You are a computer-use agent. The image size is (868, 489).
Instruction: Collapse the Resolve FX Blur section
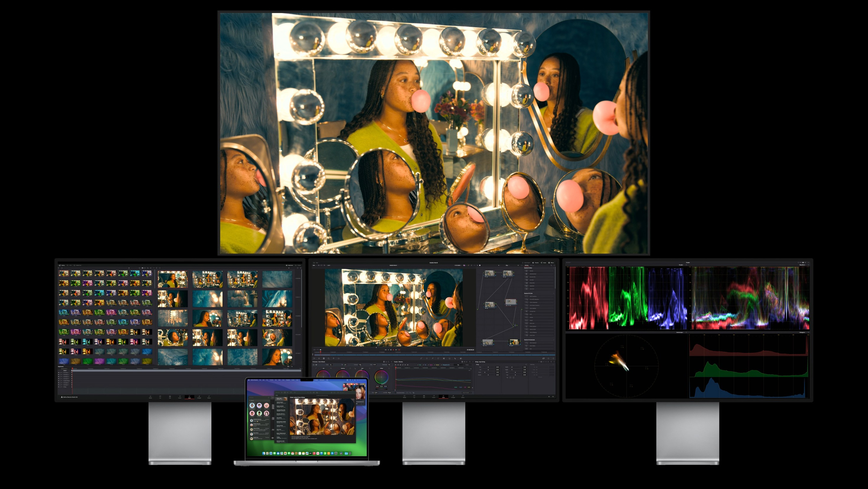click(x=553, y=268)
